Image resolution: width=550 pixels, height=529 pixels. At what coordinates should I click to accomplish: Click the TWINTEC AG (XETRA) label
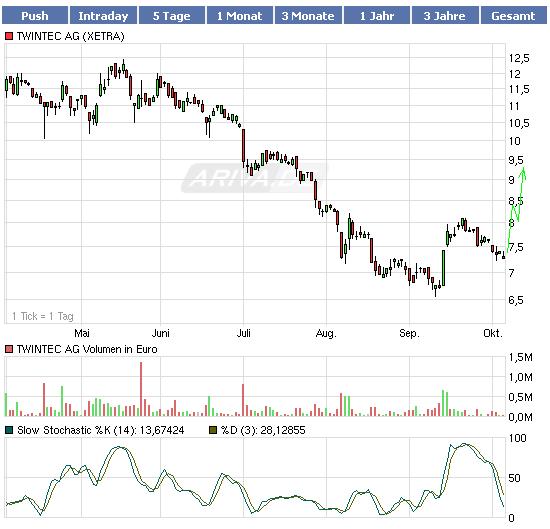(x=71, y=36)
